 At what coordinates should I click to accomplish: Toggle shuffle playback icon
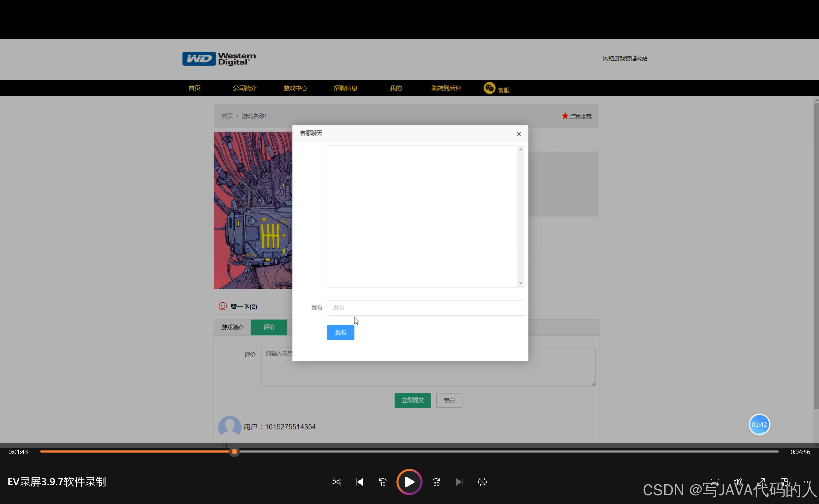[336, 482]
